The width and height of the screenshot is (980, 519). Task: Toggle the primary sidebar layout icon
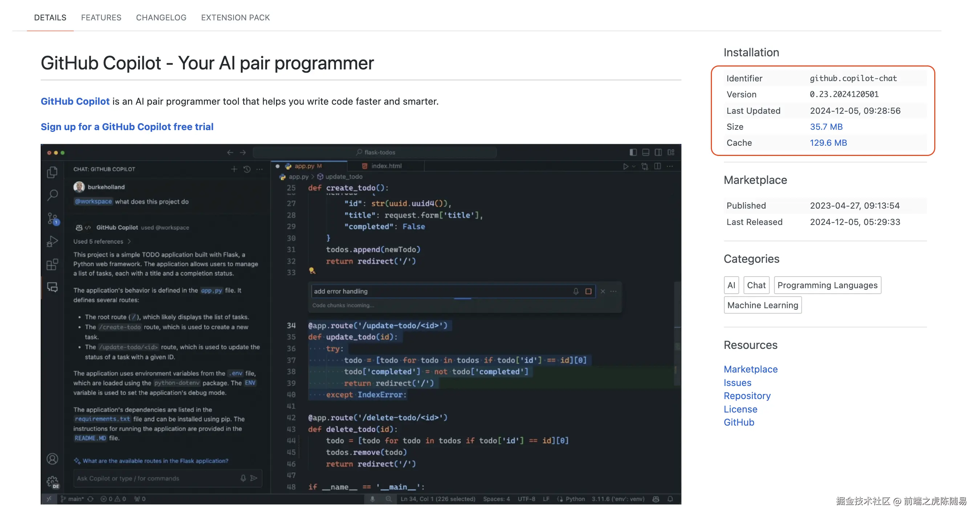[x=633, y=152]
